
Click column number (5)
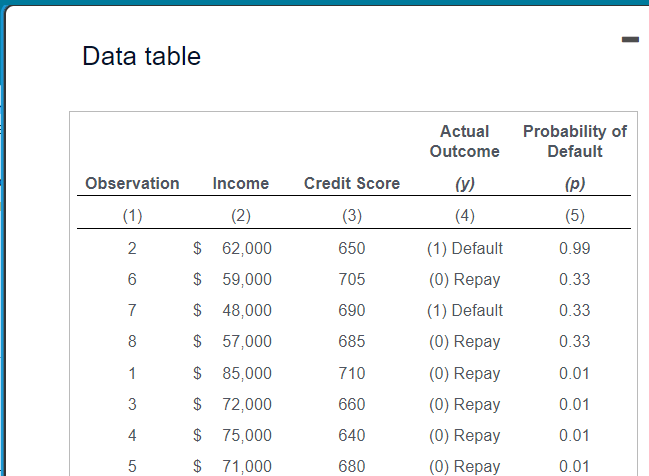point(575,216)
